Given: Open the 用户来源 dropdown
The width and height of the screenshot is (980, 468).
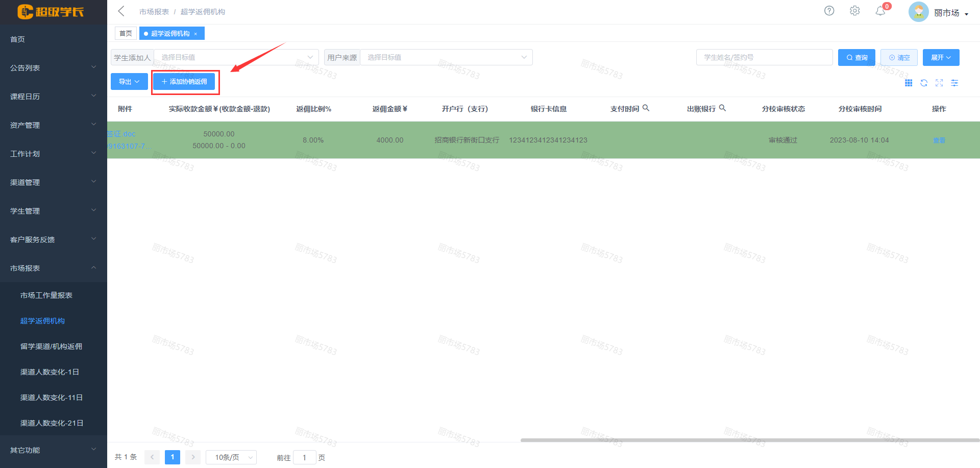Looking at the screenshot, I should tap(446, 57).
